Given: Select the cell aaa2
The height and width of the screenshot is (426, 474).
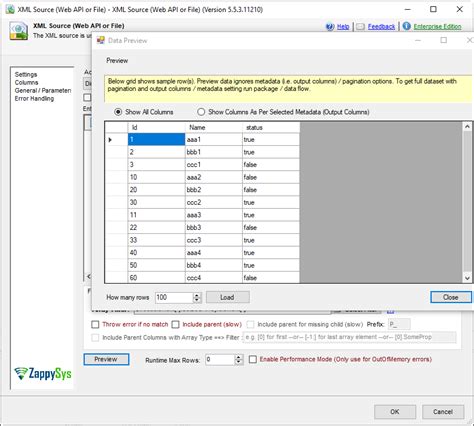Looking at the screenshot, I should pos(214,177).
